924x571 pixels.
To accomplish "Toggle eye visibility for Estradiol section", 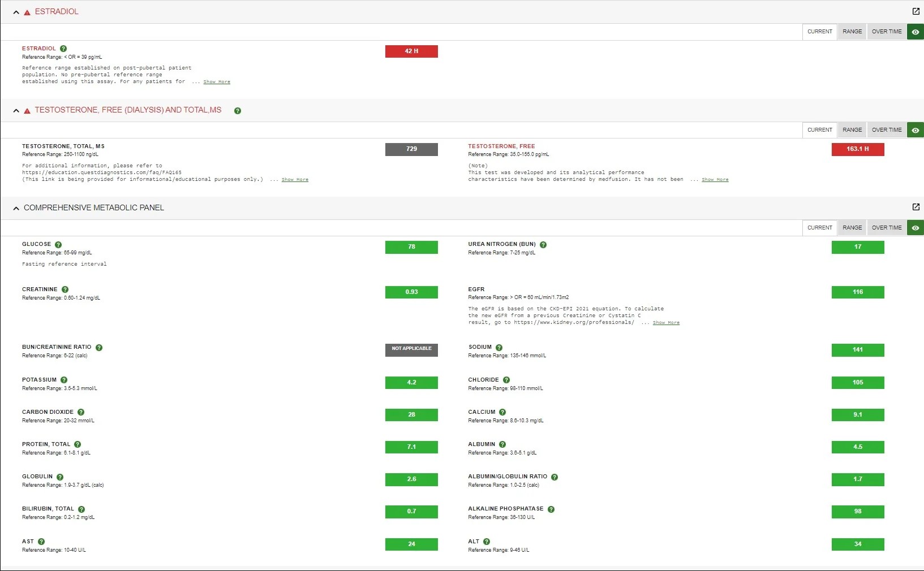I will (x=915, y=32).
